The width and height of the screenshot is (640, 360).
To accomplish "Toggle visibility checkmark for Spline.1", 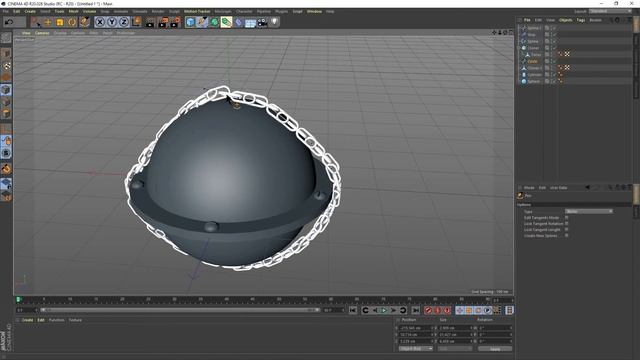I will 554,28.
